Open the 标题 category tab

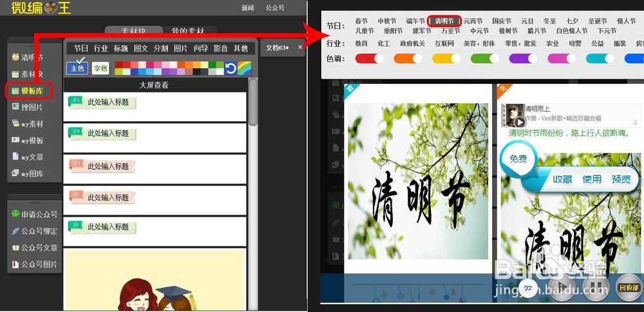(x=121, y=48)
